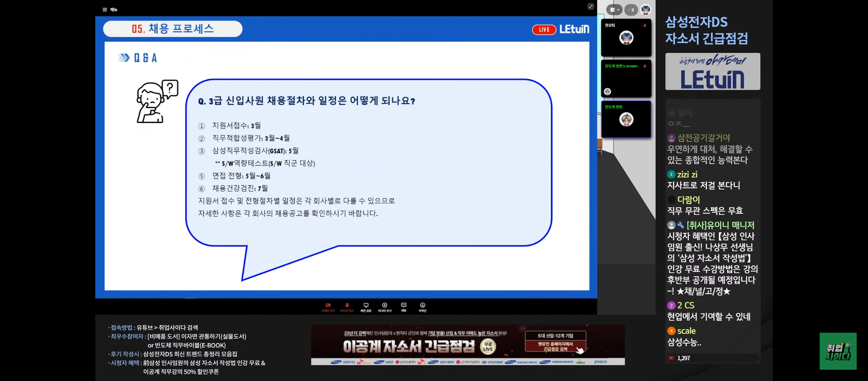The width and height of the screenshot is (868, 381).
Task: Select the 영상팀 participant video tile
Action: pos(626,38)
